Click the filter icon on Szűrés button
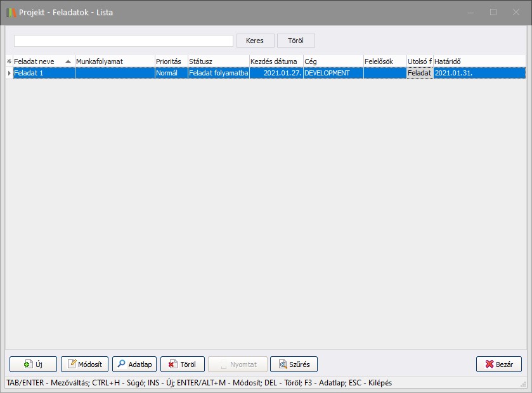This screenshot has width=532, height=393. tap(283, 364)
